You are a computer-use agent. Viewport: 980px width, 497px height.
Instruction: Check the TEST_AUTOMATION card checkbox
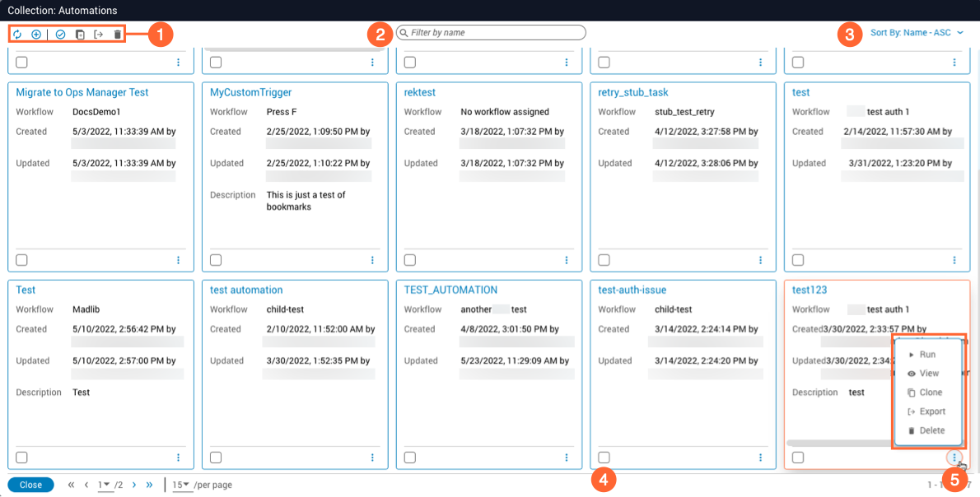tap(409, 458)
